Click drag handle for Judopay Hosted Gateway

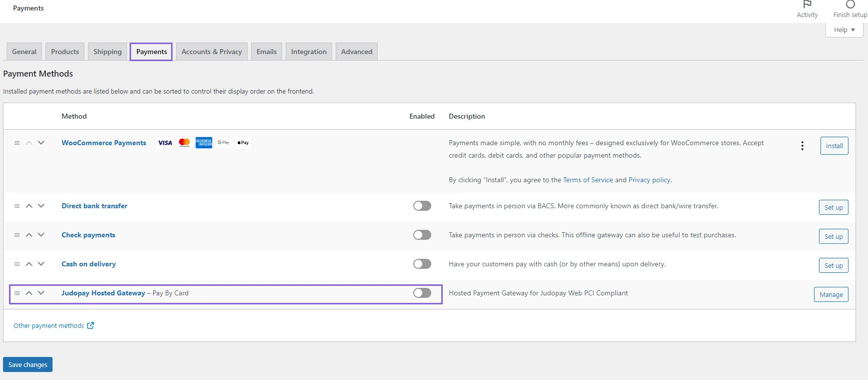click(17, 293)
